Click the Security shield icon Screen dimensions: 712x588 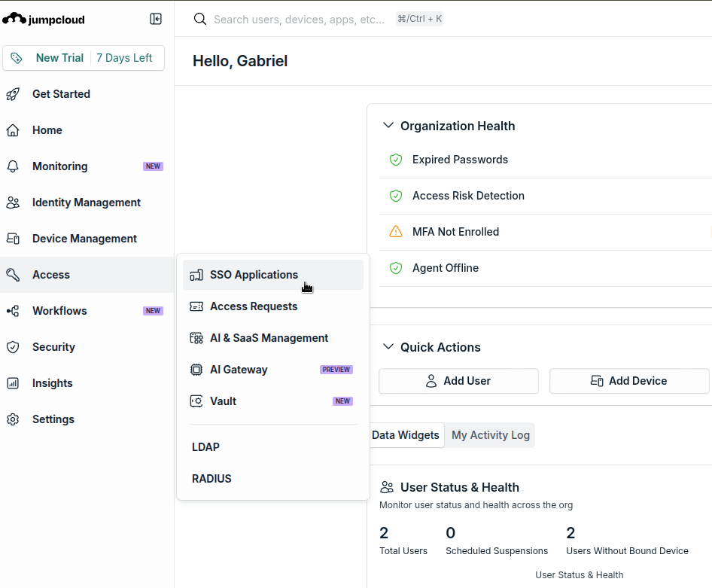13,347
